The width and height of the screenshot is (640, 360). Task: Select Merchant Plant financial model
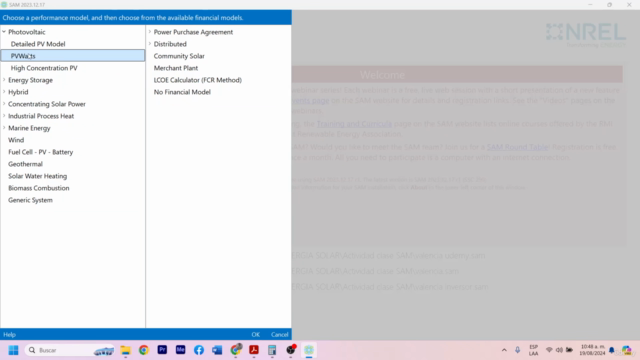pyautogui.click(x=176, y=68)
